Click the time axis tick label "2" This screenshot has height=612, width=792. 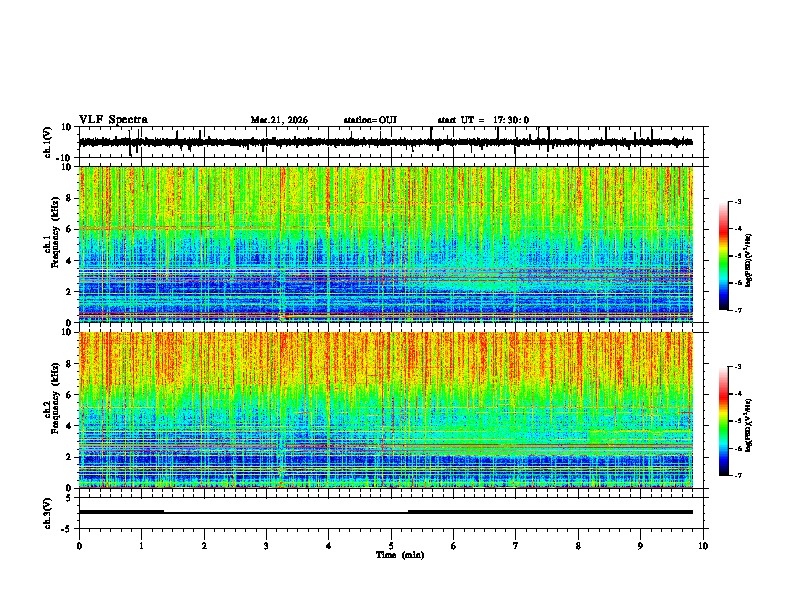(204, 546)
